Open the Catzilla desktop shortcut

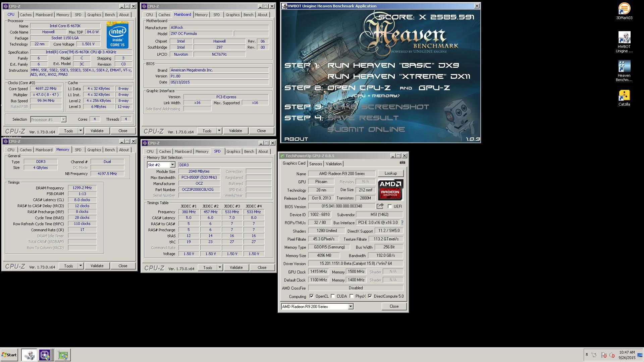coord(624,98)
